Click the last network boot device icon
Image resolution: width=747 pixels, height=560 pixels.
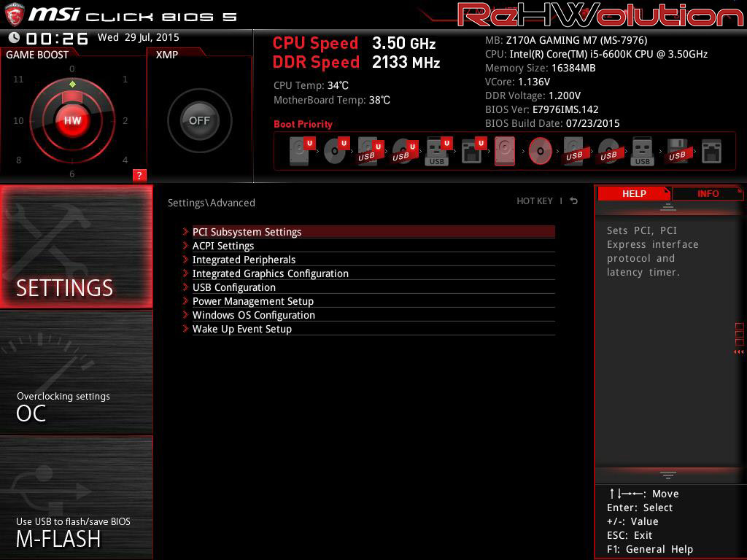pyautogui.click(x=711, y=151)
